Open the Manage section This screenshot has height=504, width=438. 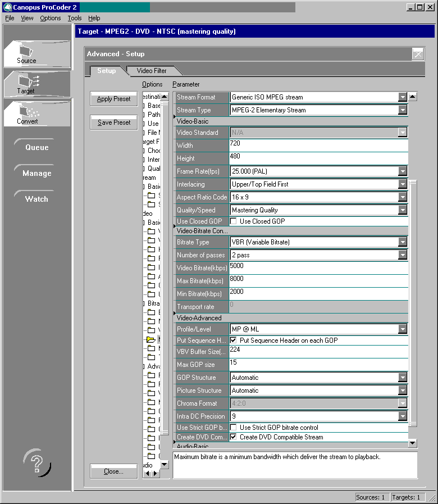[x=37, y=173]
